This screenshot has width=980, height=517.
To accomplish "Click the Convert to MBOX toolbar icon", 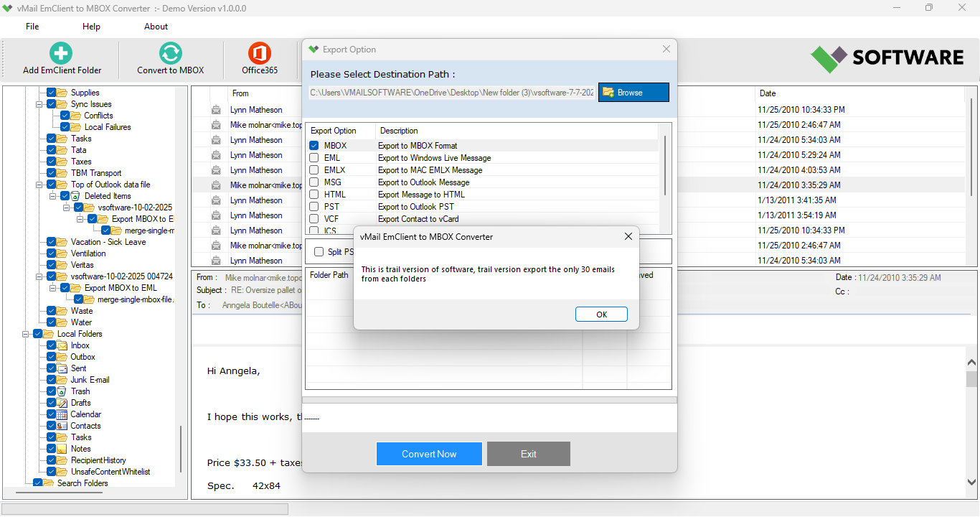I will [171, 53].
